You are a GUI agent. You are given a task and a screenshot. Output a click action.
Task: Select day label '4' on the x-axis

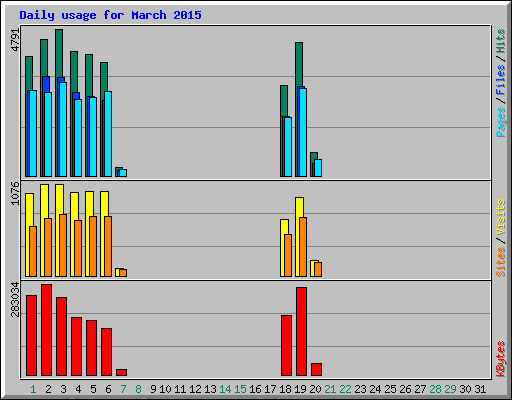tap(78, 389)
